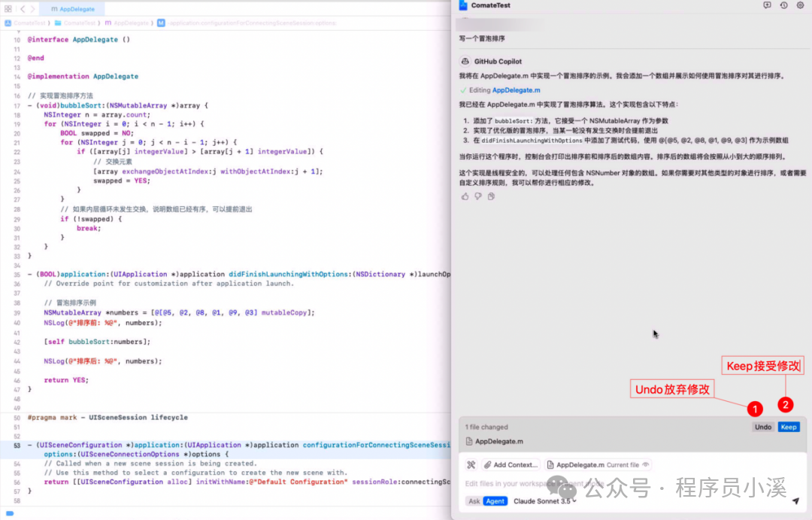This screenshot has width=812, height=520.
Task: Click the file icon beside changed AppDelegate.m
Action: [468, 441]
